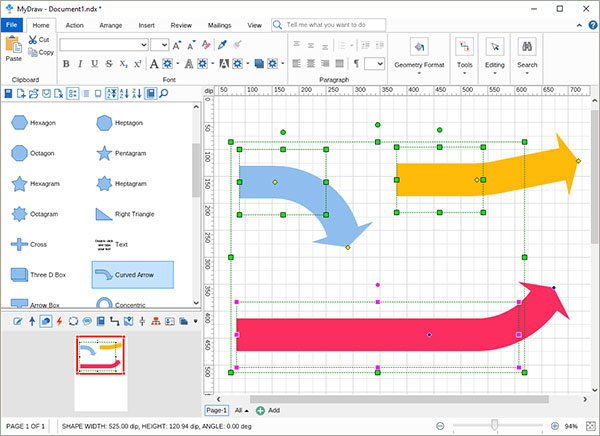
Task: Select the Hexagon shape in library
Action: pos(19,123)
